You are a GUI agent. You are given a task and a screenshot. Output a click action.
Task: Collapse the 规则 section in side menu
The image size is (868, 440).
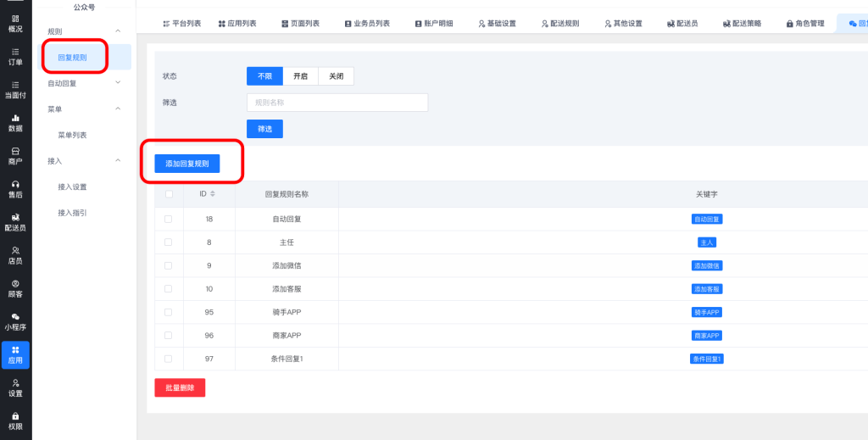[x=118, y=31]
